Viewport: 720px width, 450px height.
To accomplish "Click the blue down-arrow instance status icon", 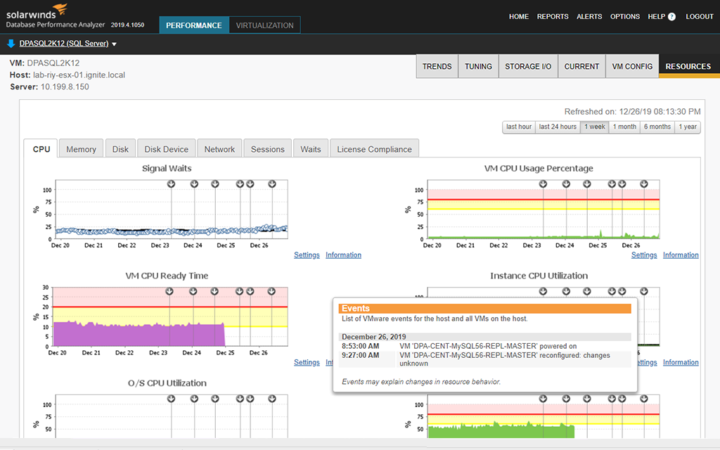I will click(x=11, y=44).
